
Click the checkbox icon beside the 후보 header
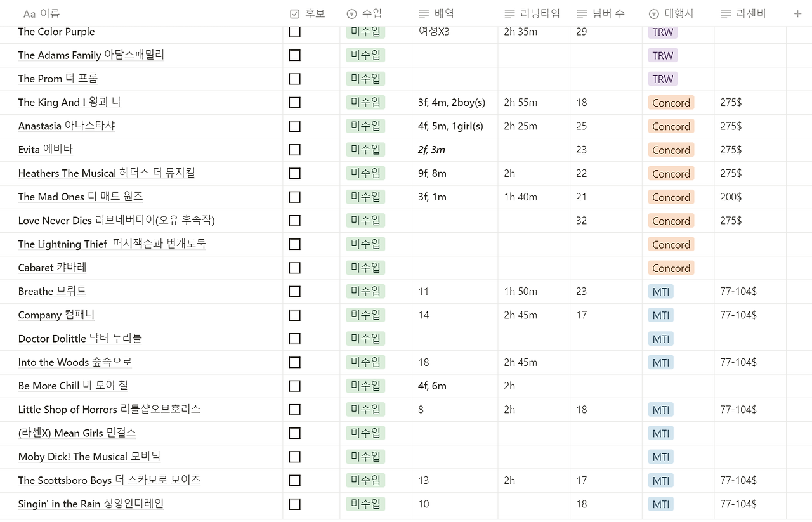tap(294, 13)
